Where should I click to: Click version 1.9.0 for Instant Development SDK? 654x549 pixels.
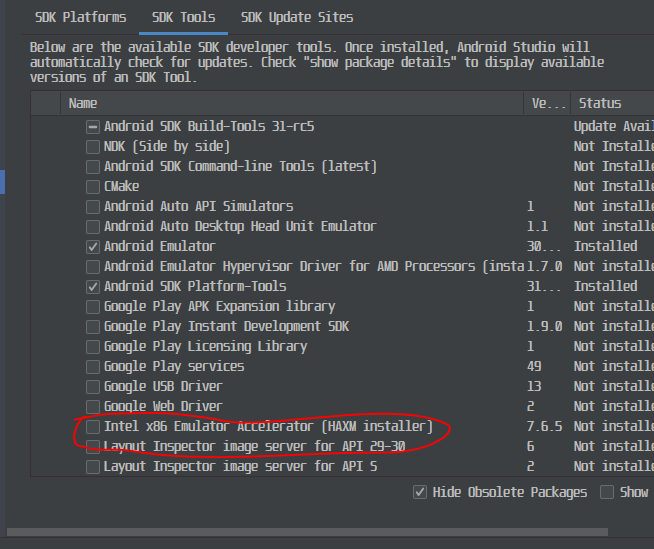point(544,327)
